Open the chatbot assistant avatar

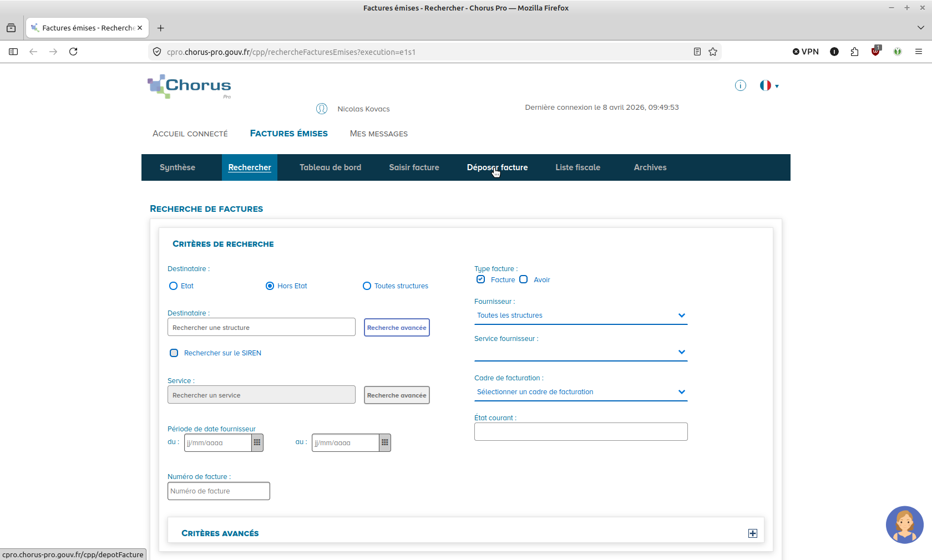[905, 525]
